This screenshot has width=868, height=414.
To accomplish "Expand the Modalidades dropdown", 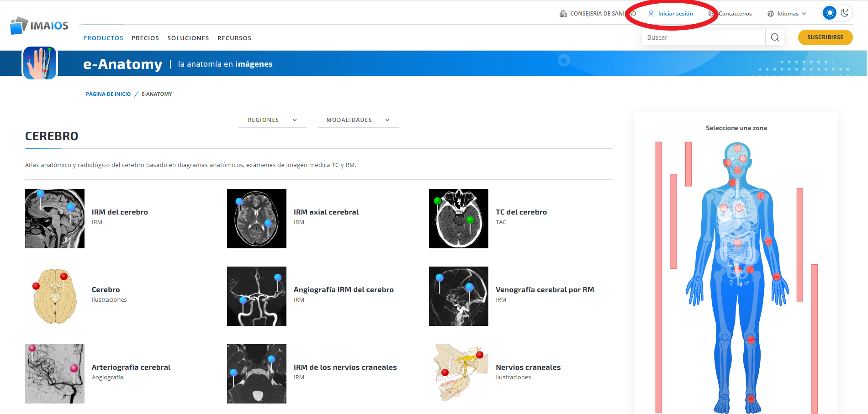I will click(x=358, y=120).
